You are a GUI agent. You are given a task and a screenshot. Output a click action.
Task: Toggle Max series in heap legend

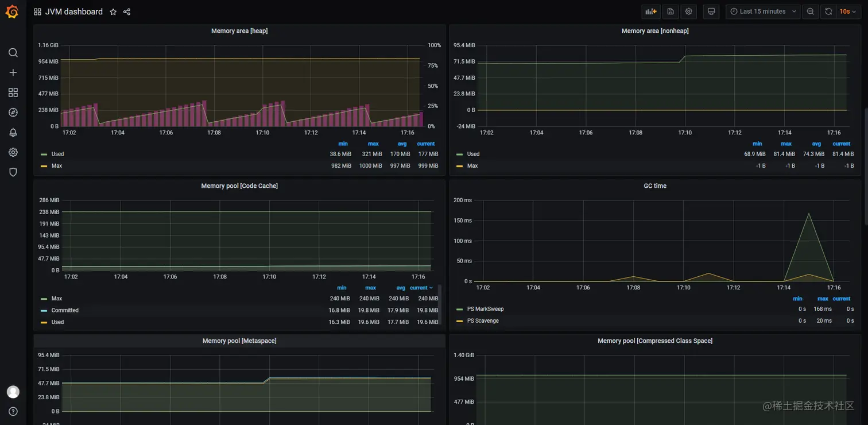pyautogui.click(x=57, y=166)
